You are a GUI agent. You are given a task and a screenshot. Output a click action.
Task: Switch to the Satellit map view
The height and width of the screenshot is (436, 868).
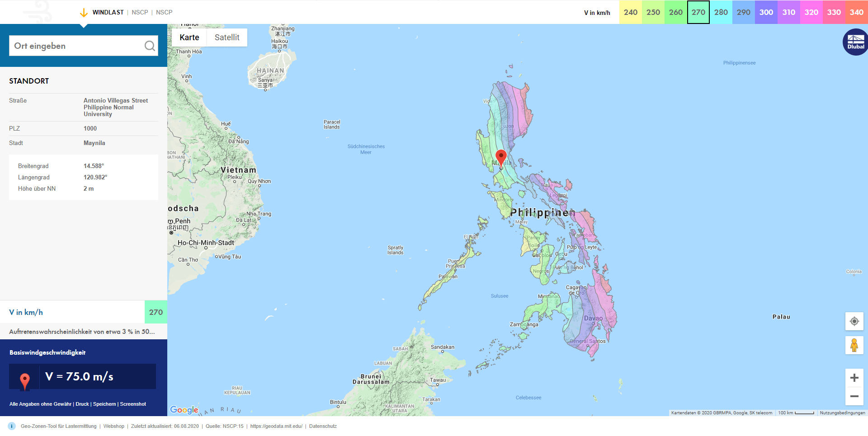226,38
